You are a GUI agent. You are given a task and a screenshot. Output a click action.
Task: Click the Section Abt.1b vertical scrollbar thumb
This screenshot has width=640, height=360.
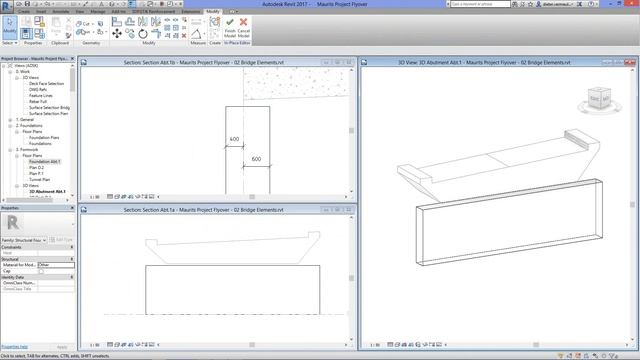pos(351,131)
